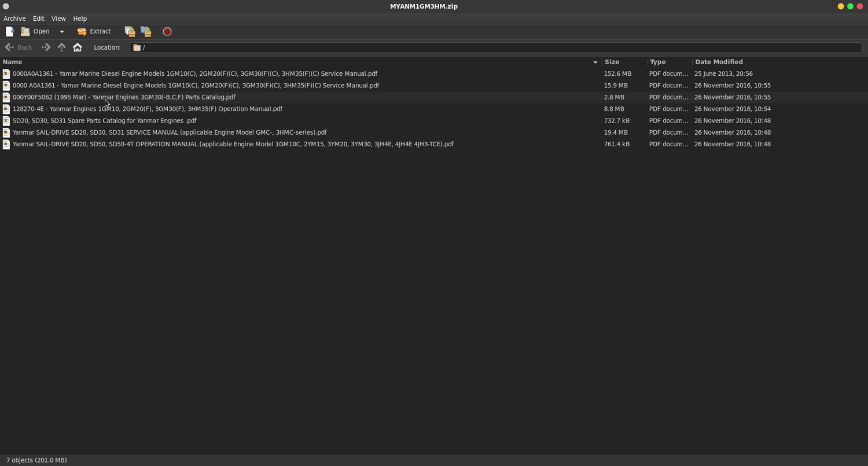Click the PDF icon beside SAIL-DRIVE SERVICE MANUAL

tap(6, 132)
